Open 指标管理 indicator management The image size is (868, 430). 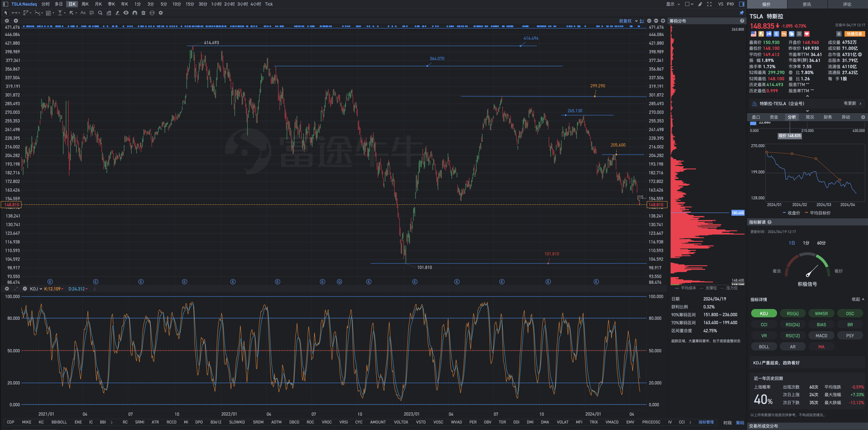tap(706, 422)
